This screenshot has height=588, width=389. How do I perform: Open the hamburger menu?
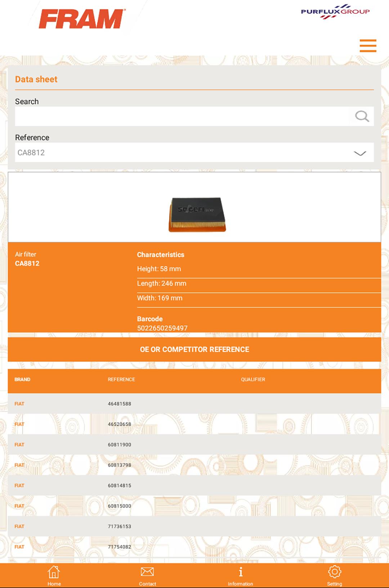pyautogui.click(x=368, y=46)
